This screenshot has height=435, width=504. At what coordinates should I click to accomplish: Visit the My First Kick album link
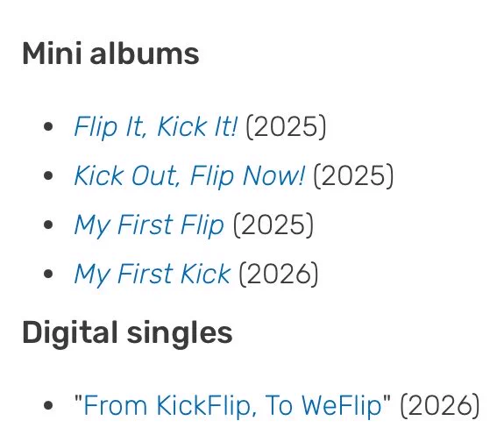[153, 275]
